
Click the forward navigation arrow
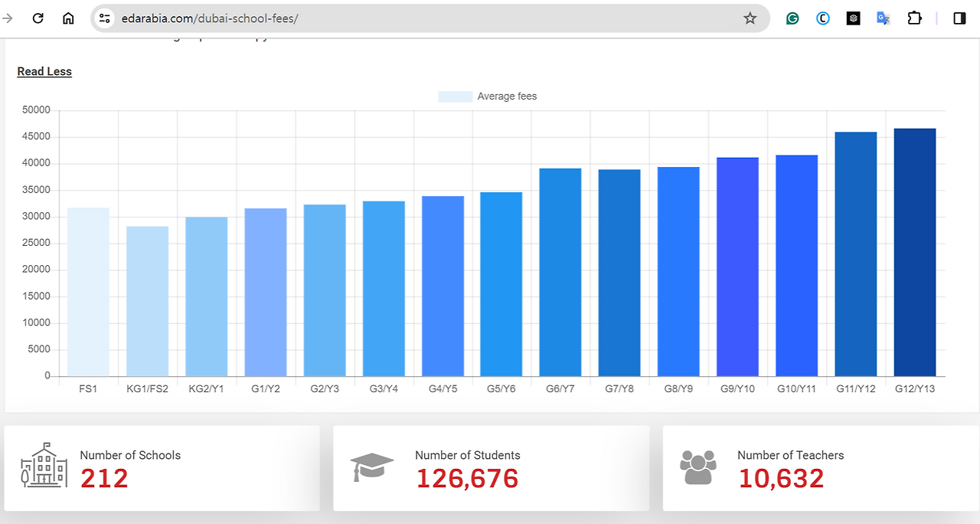tap(8, 18)
